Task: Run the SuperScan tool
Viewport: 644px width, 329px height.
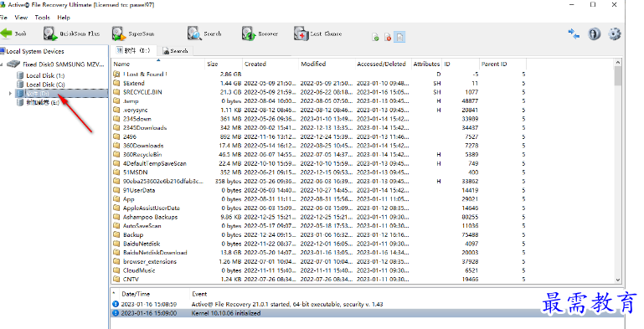Action: tap(133, 33)
